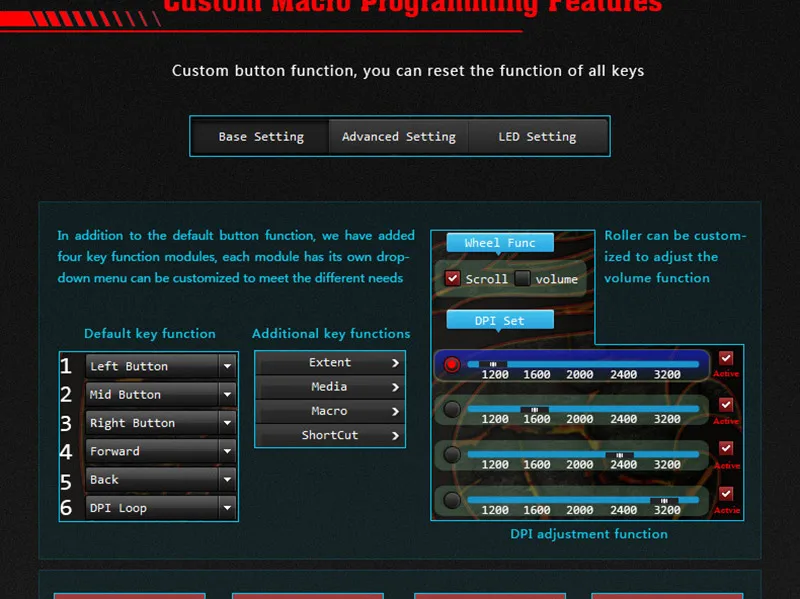Screen dimensions: 800x599
Task: Switch to the Advanced Setting tab
Action: tap(398, 137)
